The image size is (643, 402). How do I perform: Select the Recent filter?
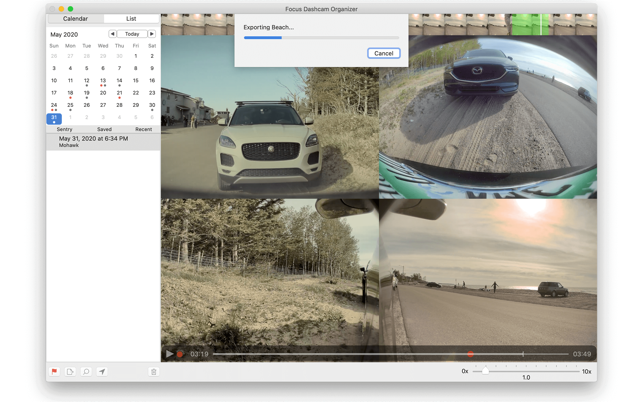(144, 129)
